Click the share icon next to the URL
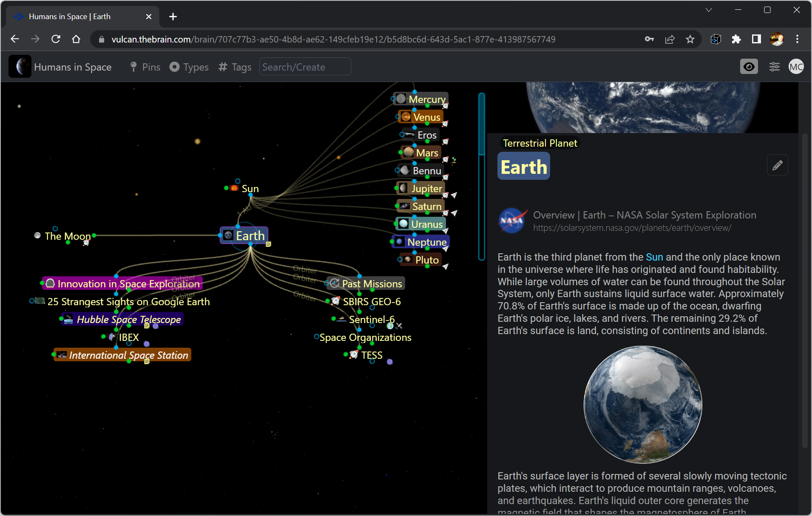 (670, 39)
